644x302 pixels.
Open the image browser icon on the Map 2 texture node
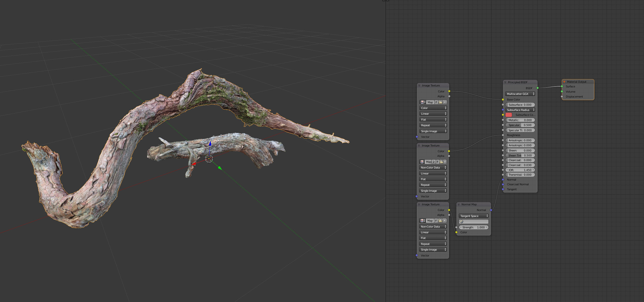pyautogui.click(x=422, y=162)
